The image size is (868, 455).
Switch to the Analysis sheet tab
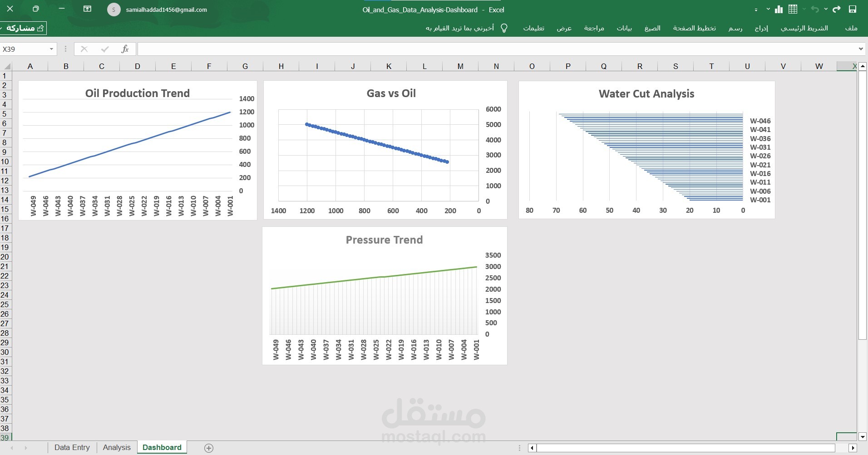tap(117, 447)
